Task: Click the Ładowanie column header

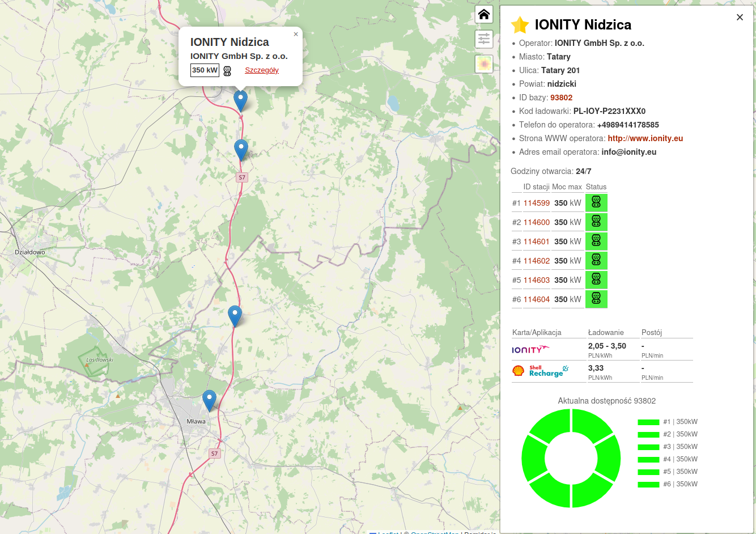Action: 606,332
